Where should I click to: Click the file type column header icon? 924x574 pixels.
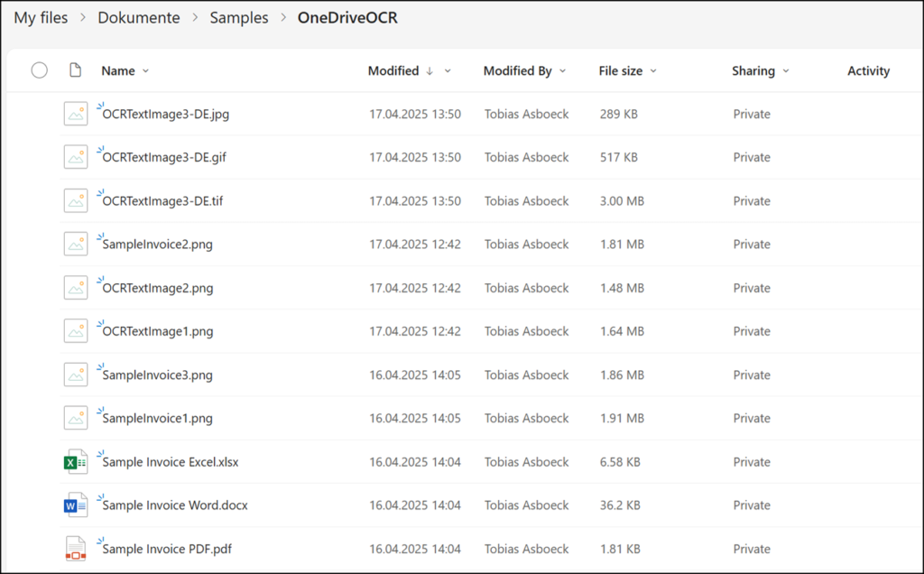(x=76, y=70)
